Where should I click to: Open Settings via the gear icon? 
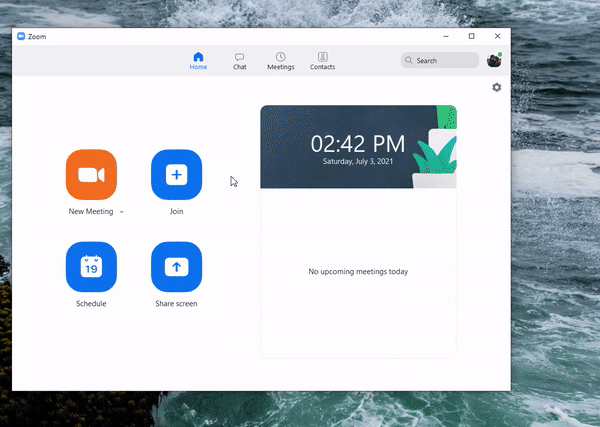point(496,88)
